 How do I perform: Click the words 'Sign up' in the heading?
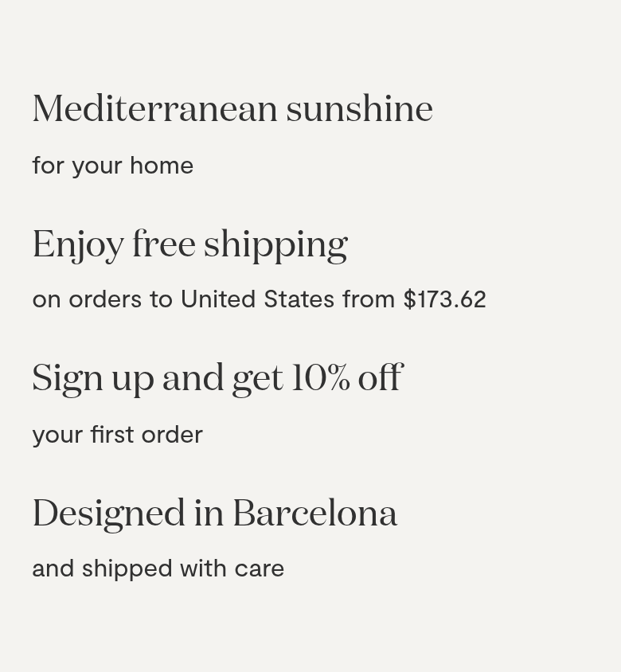pyautogui.click(x=93, y=380)
